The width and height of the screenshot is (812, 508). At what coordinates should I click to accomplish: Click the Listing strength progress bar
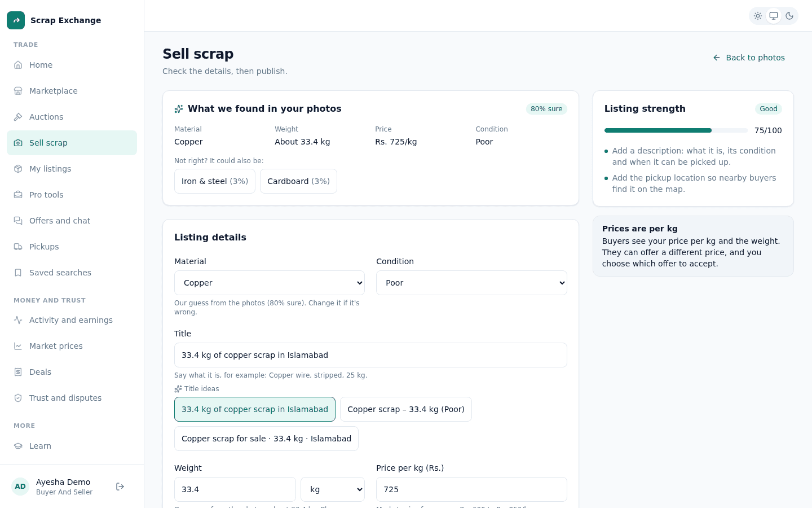pyautogui.click(x=676, y=130)
